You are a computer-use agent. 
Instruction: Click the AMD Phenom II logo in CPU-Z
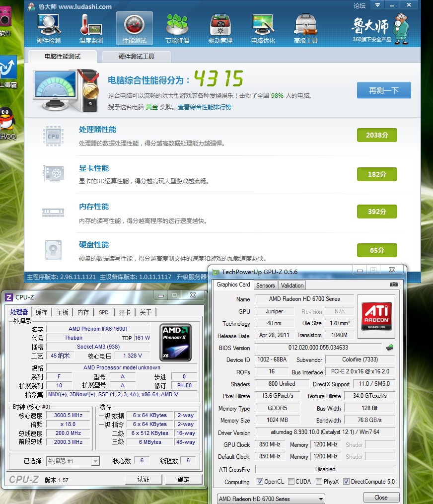pos(175,342)
